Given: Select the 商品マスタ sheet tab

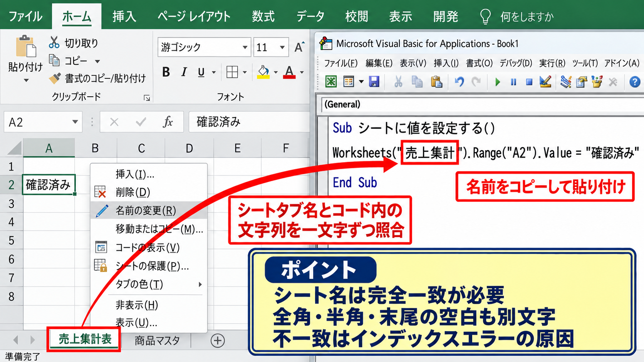Looking at the screenshot, I should [x=157, y=340].
